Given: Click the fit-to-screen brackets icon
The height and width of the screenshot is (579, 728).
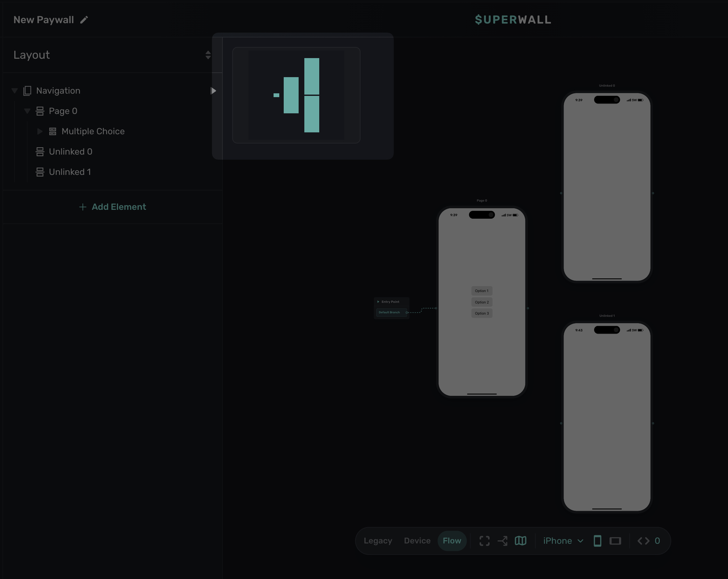Looking at the screenshot, I should click(484, 541).
